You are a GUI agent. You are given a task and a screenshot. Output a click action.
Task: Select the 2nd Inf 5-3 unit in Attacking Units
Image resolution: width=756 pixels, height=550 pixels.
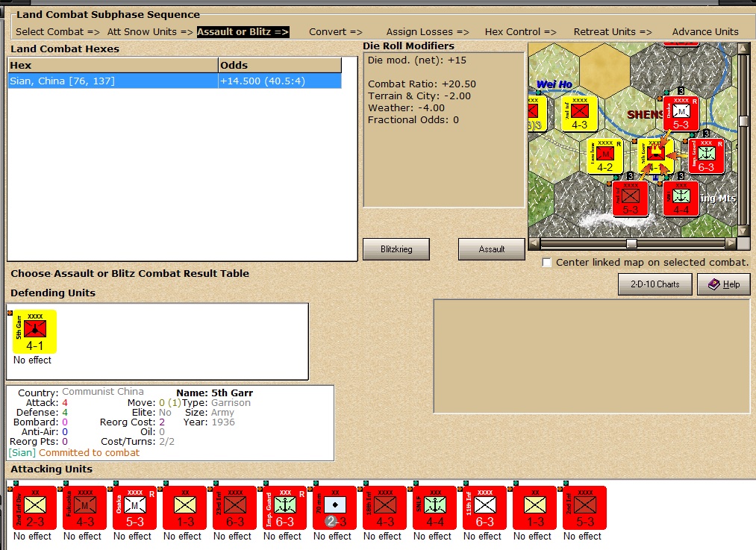584,508
